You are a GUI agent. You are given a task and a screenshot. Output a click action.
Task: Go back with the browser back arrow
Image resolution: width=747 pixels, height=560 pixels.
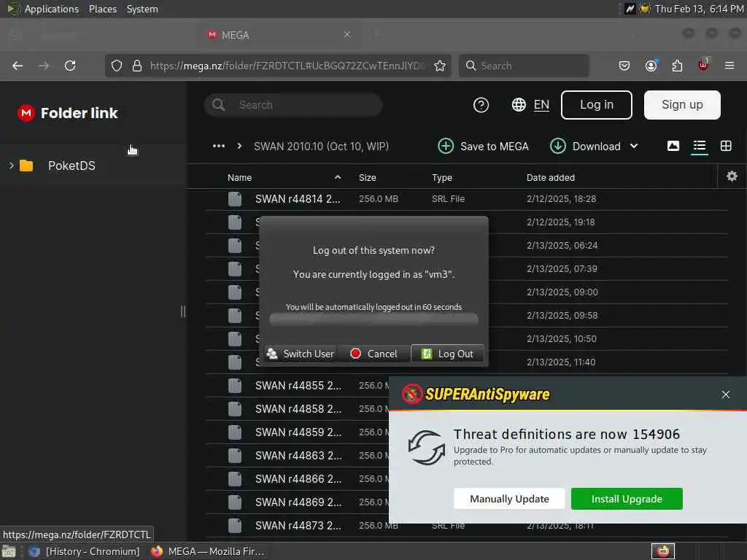(x=18, y=66)
